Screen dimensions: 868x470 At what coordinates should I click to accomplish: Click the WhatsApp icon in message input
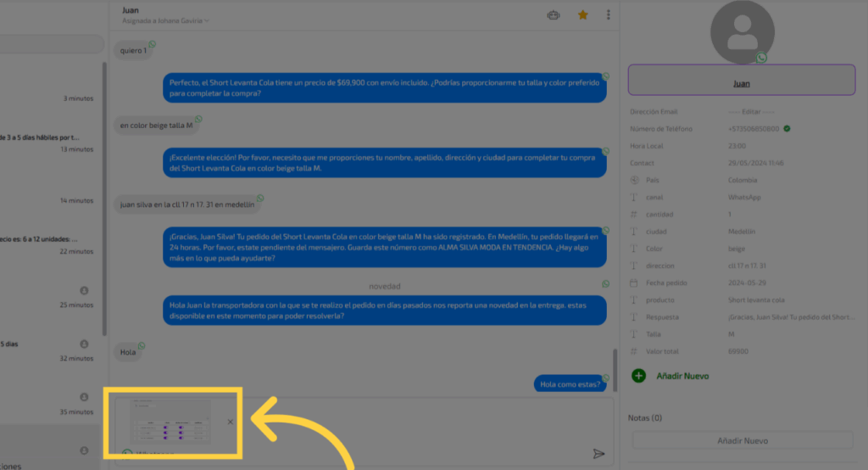coord(126,454)
